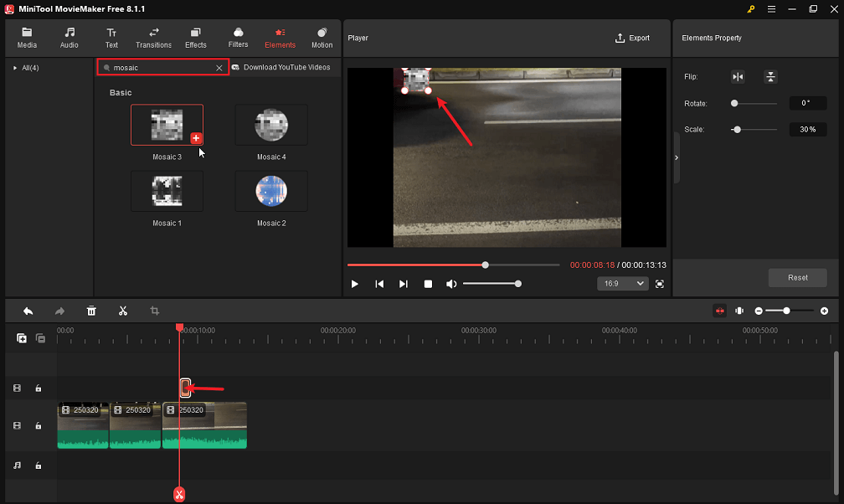The image size is (844, 504).
Task: Stop the playback
Action: (428, 284)
